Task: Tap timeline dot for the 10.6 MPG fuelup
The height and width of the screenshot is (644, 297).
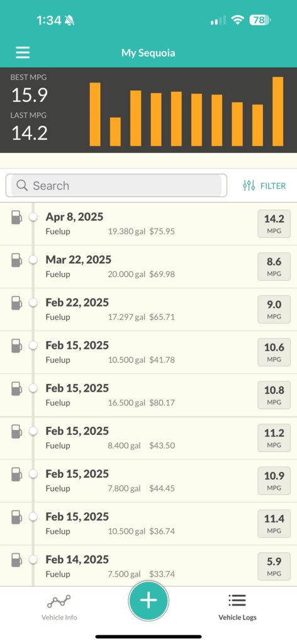Action: pos(33,346)
